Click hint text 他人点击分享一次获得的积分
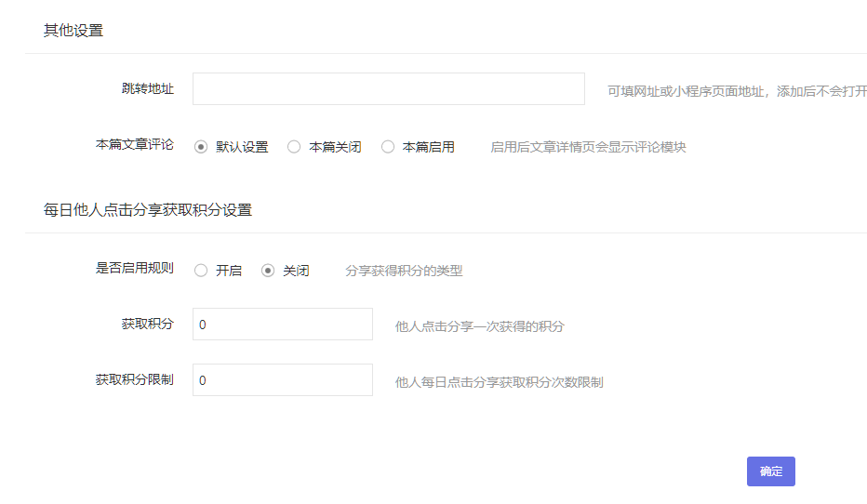The width and height of the screenshot is (867, 504). click(479, 326)
